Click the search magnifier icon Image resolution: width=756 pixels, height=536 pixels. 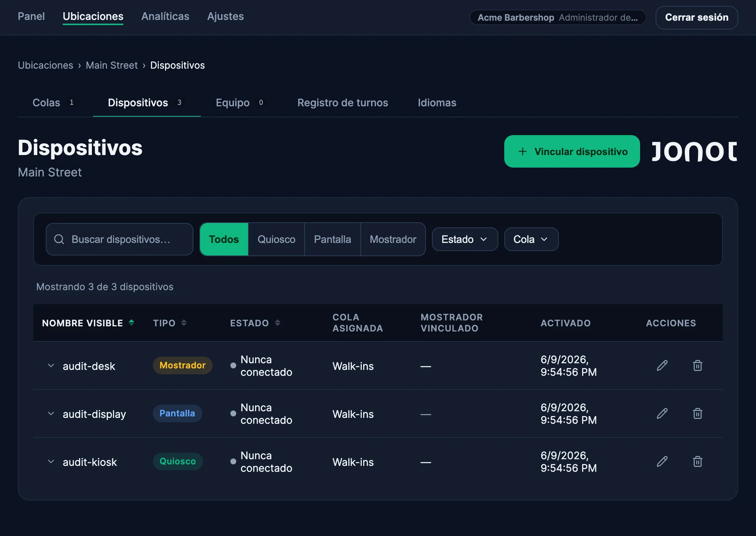coord(59,239)
